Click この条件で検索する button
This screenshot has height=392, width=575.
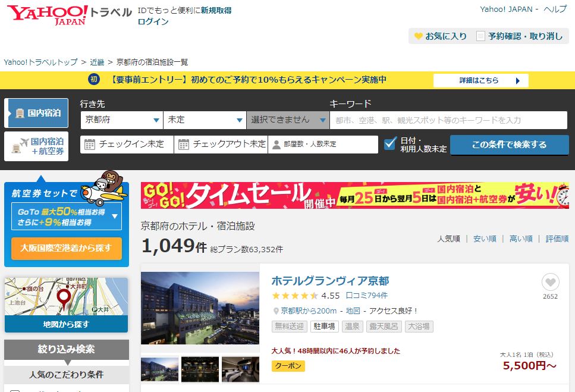tap(510, 145)
